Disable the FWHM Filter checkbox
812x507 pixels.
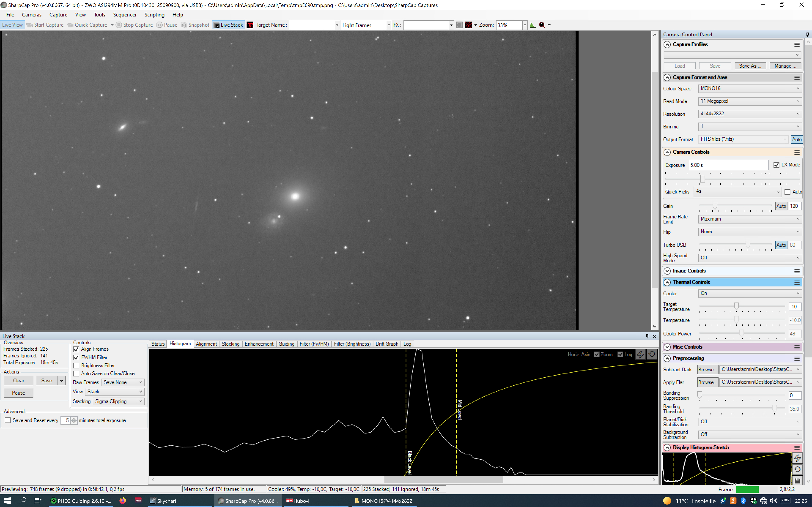click(76, 357)
